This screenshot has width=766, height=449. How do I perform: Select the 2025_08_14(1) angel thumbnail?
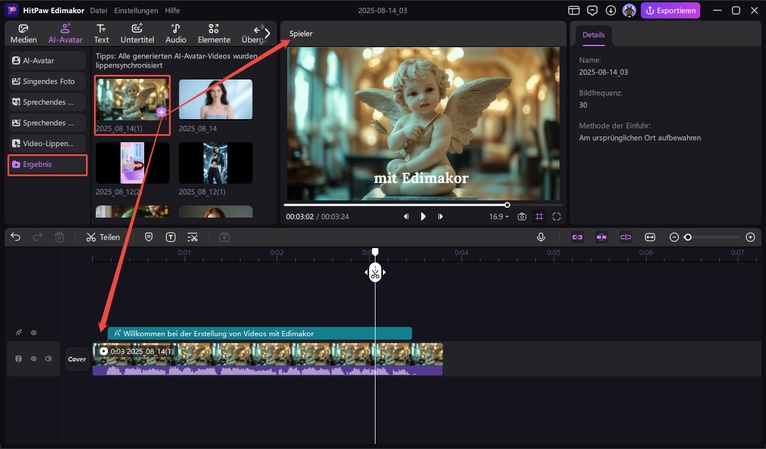(x=132, y=99)
